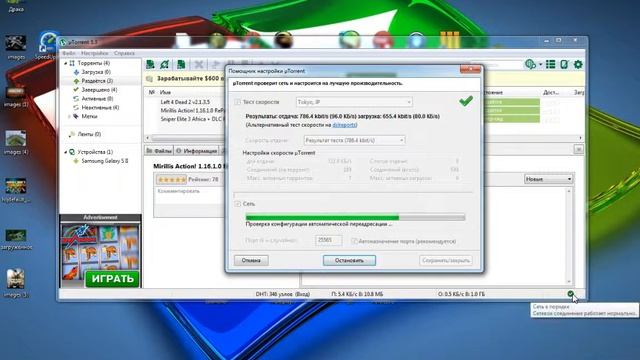Click the comments pane scrollbar up arrow
640x360 pixels.
pos(569,191)
